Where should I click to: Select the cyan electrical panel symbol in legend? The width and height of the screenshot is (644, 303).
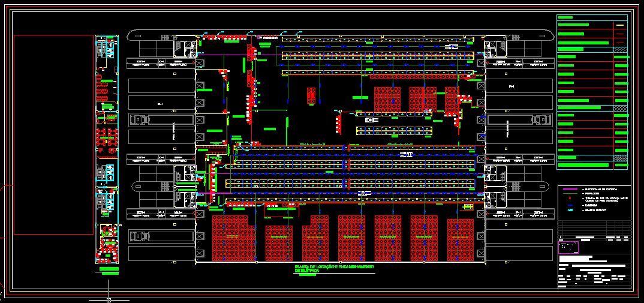(569, 210)
